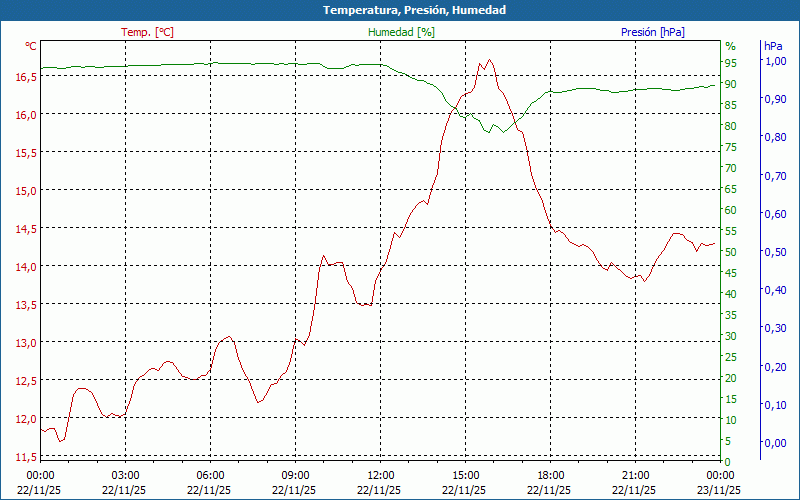
Task: Click the highest peak of the red temperature curve
Action: point(488,60)
